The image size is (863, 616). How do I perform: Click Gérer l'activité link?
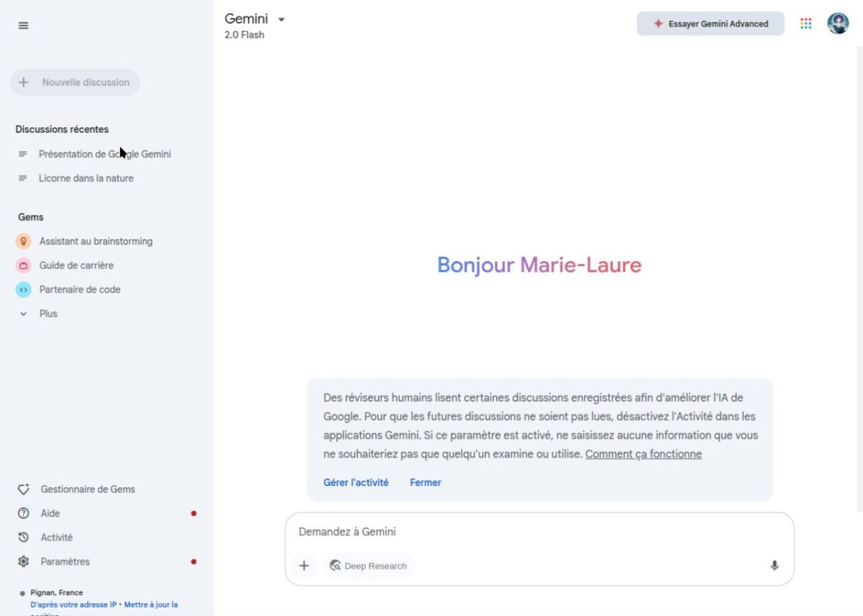[x=356, y=482]
